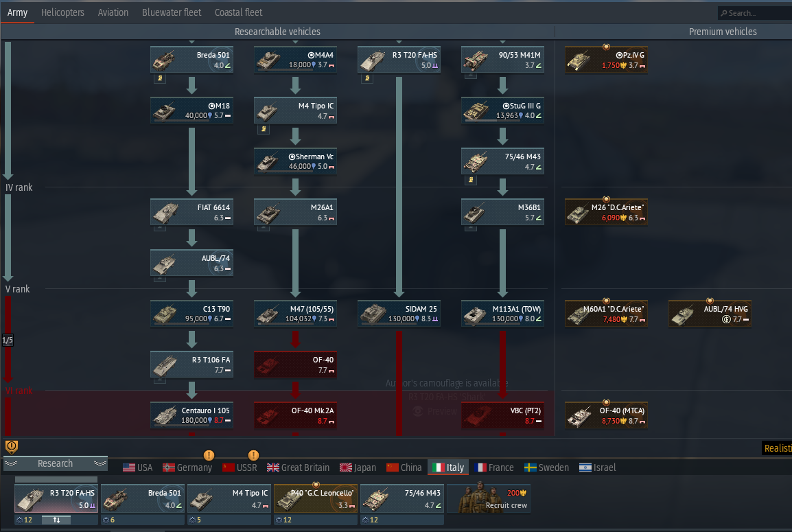Select the SIDAM 25 vehicle card
792x532 pixels.
(x=399, y=314)
